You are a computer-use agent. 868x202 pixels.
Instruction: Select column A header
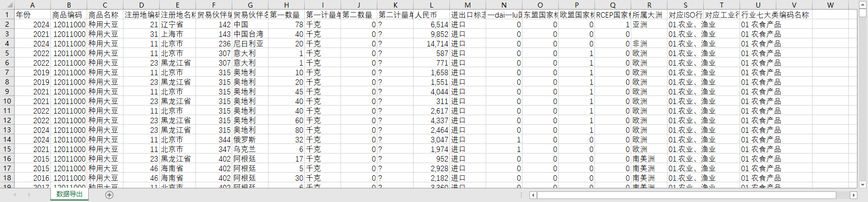(33, 5)
